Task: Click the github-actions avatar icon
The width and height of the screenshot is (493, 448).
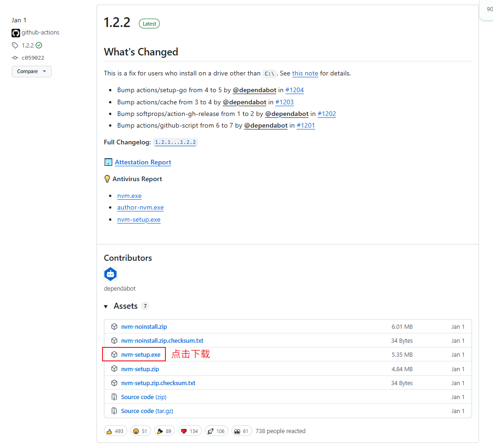Action: point(16,33)
